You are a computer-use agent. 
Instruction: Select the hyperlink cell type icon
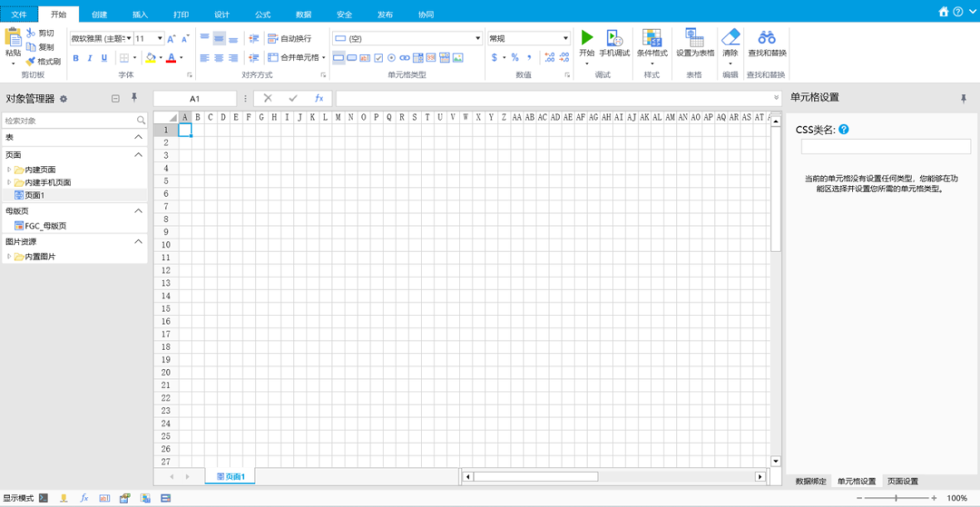(x=405, y=58)
